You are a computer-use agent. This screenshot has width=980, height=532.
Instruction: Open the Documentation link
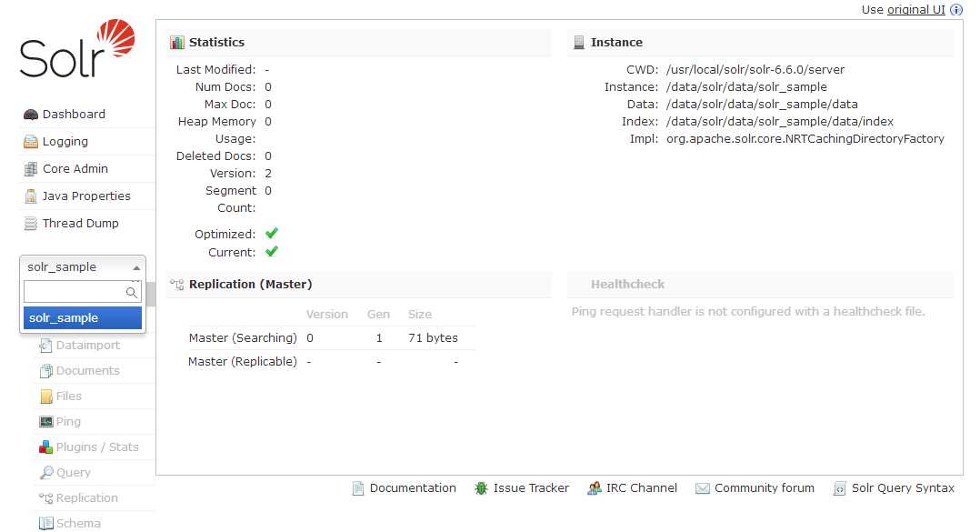pyautogui.click(x=413, y=488)
